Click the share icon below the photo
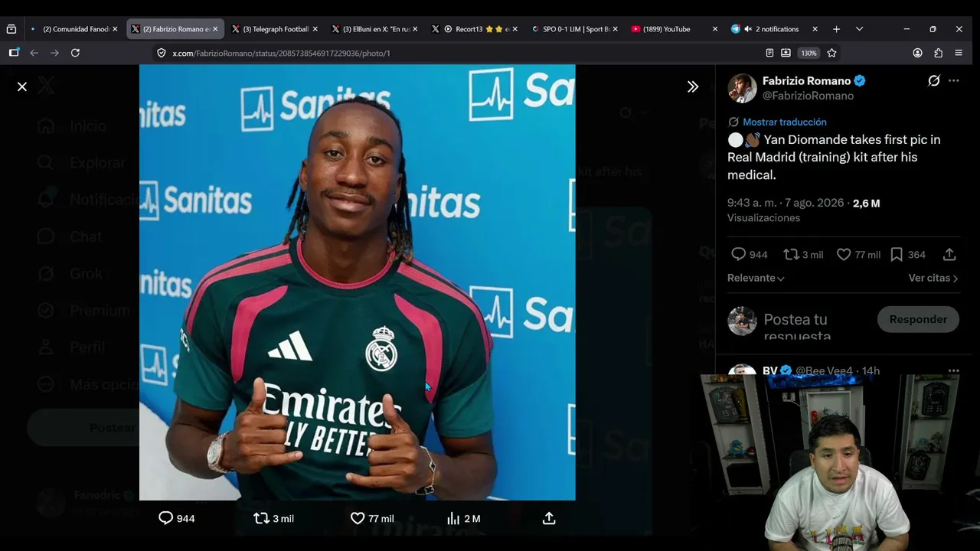 549,518
